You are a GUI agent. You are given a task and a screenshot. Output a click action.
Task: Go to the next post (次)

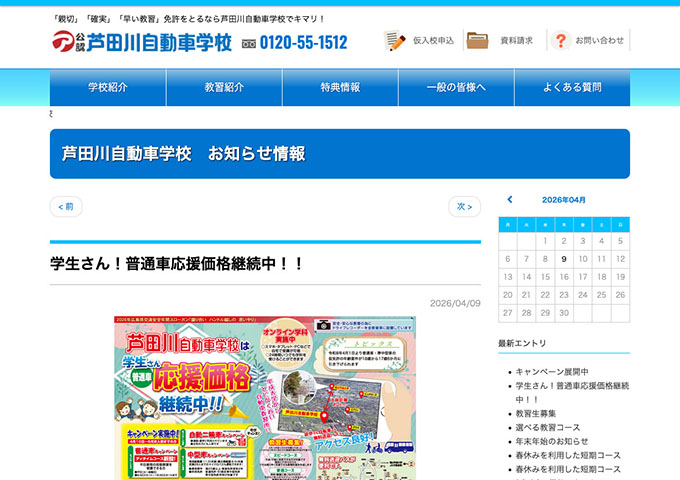tap(464, 206)
